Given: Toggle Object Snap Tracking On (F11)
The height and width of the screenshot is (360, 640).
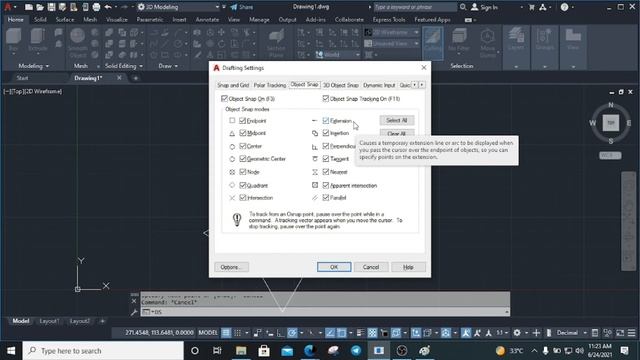Looking at the screenshot, I should [326, 98].
